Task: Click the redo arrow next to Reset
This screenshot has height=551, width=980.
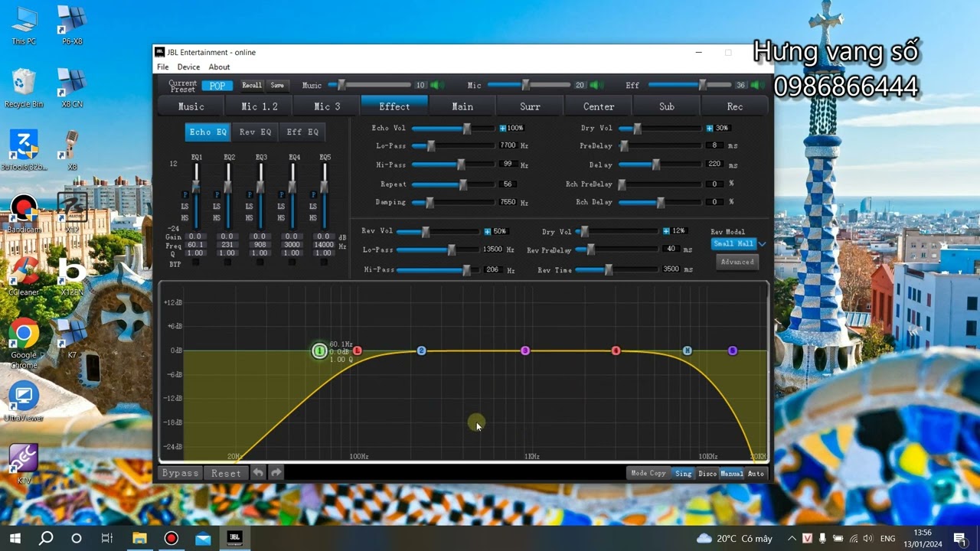Action: [276, 473]
